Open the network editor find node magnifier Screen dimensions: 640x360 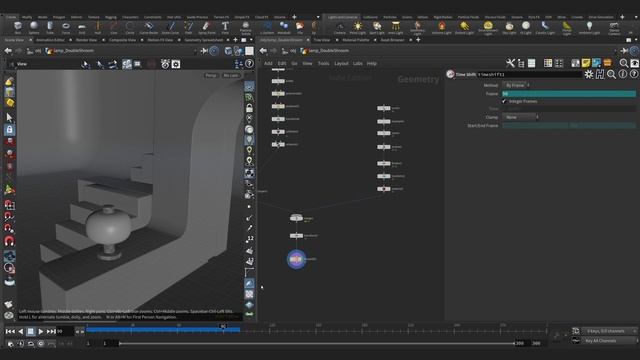point(624,63)
